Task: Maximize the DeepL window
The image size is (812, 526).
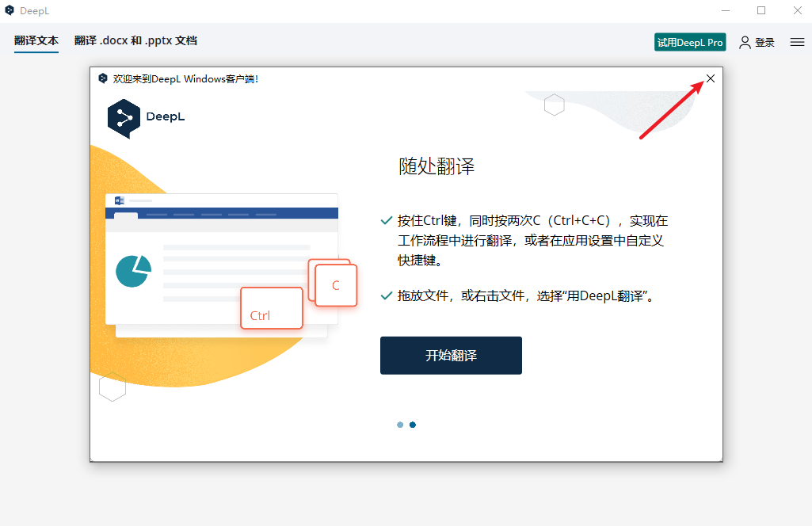Action: point(761,10)
